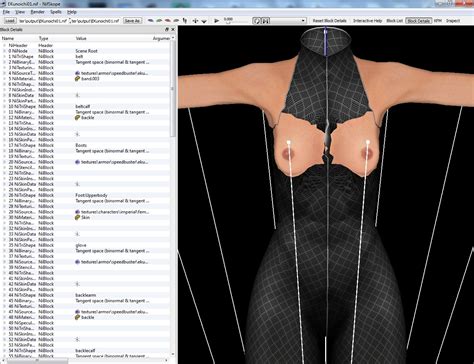Toggle the animation loop icon
Screen dimensions: 474x364
coord(257,21)
